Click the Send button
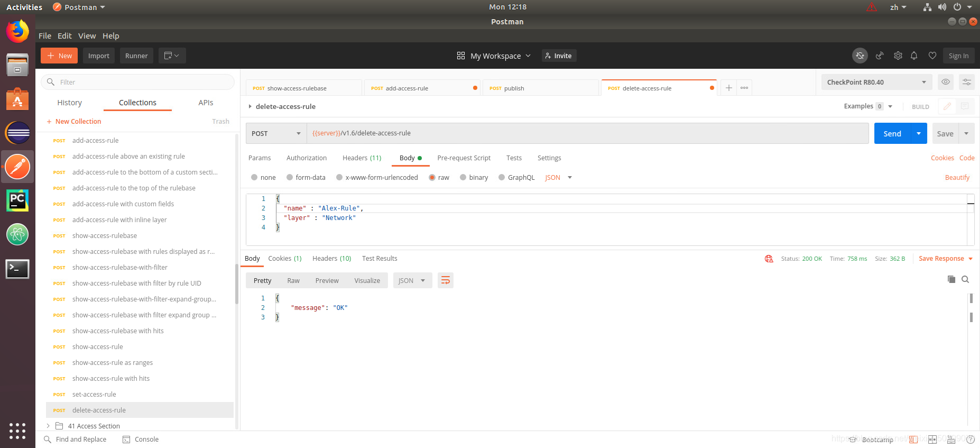 (x=892, y=133)
